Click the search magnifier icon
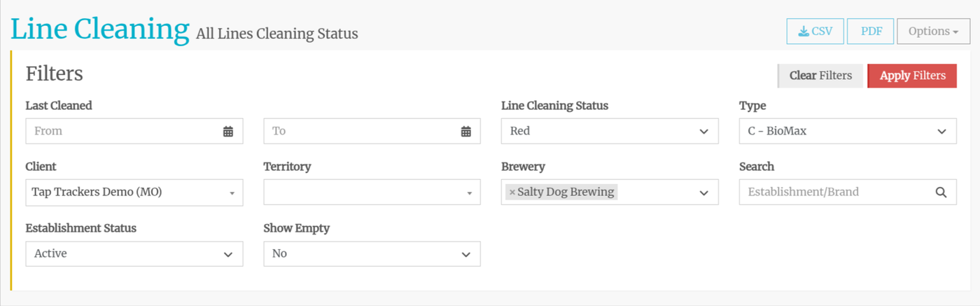 tap(941, 192)
